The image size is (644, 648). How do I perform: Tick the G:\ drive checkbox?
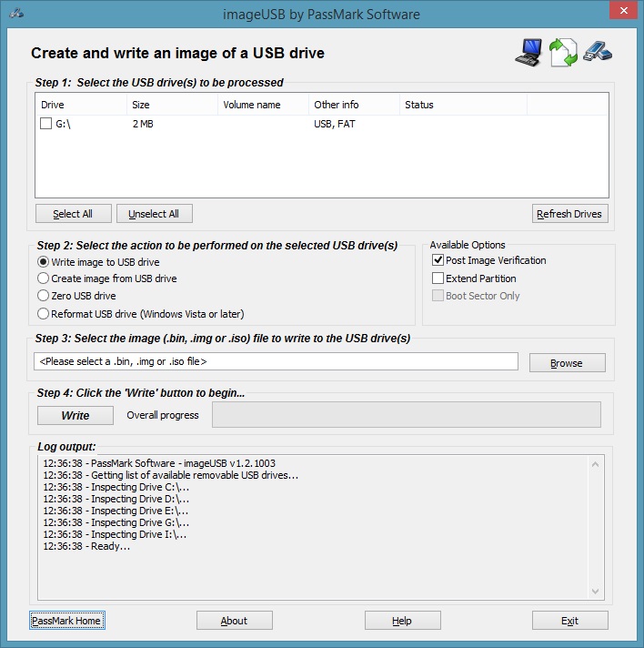click(x=46, y=124)
